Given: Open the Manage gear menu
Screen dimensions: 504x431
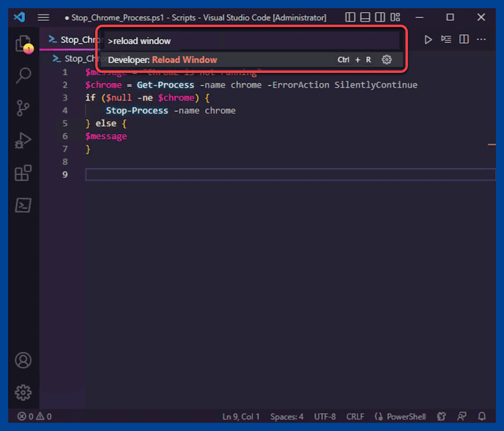Looking at the screenshot, I should [x=24, y=392].
